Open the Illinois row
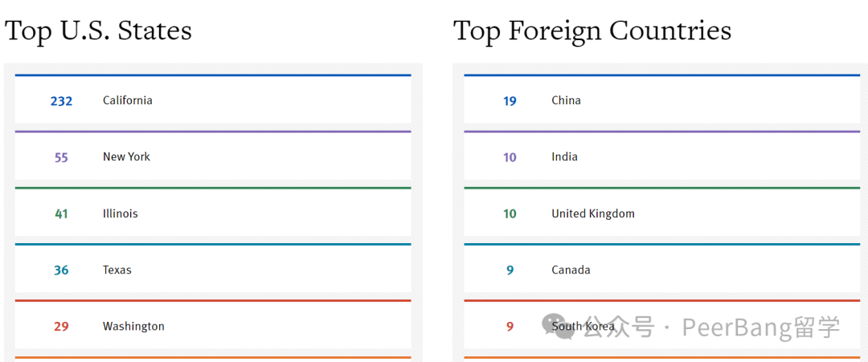Image resolution: width=868 pixels, height=362 pixels. pos(213,212)
